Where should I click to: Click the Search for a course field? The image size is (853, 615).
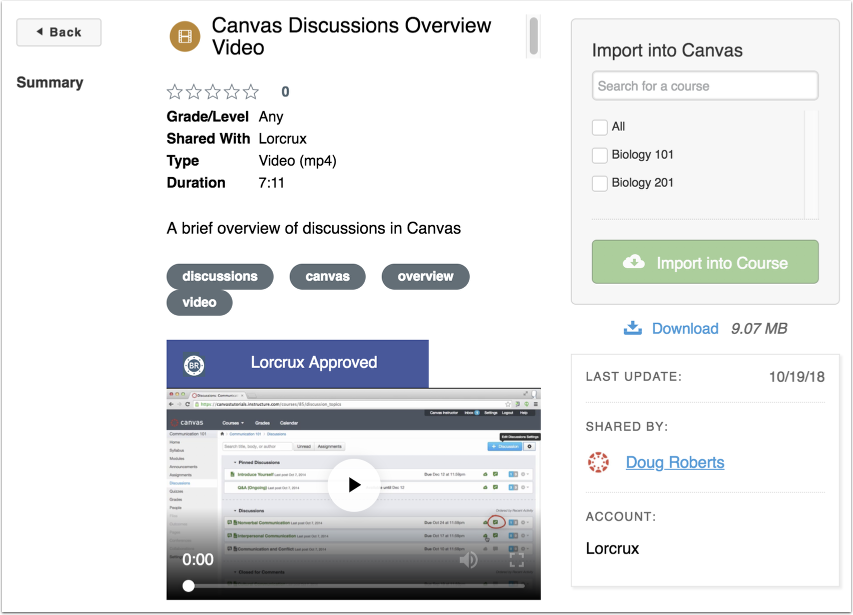coord(705,86)
